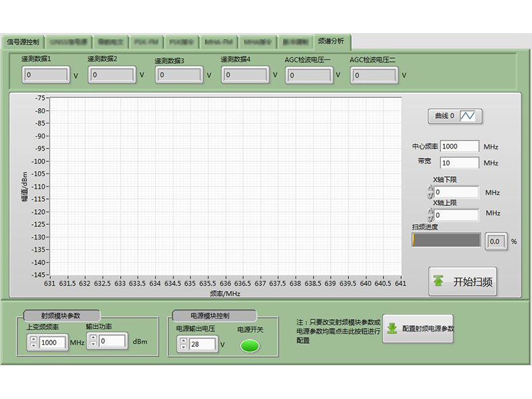Screen dimensions: 532x399
Task: Increment the X轴下限 value with up arrow
Action: click(431, 188)
